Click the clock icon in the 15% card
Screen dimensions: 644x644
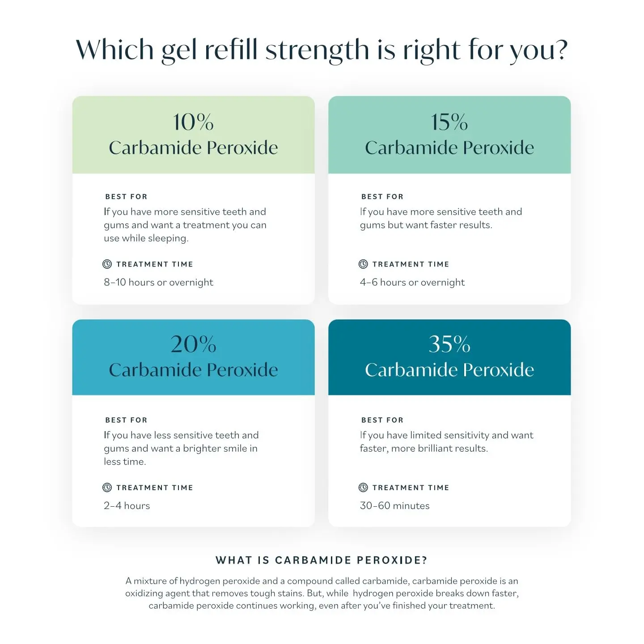363,264
